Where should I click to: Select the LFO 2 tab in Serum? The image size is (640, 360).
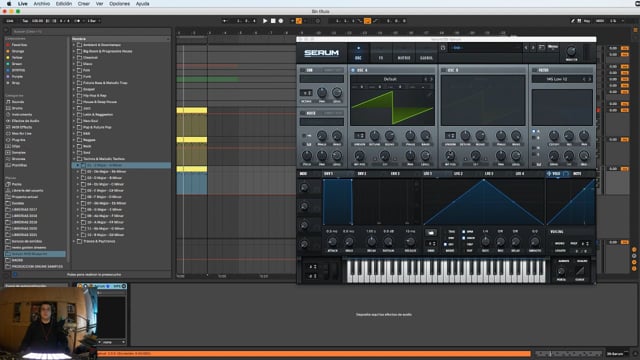[458, 174]
